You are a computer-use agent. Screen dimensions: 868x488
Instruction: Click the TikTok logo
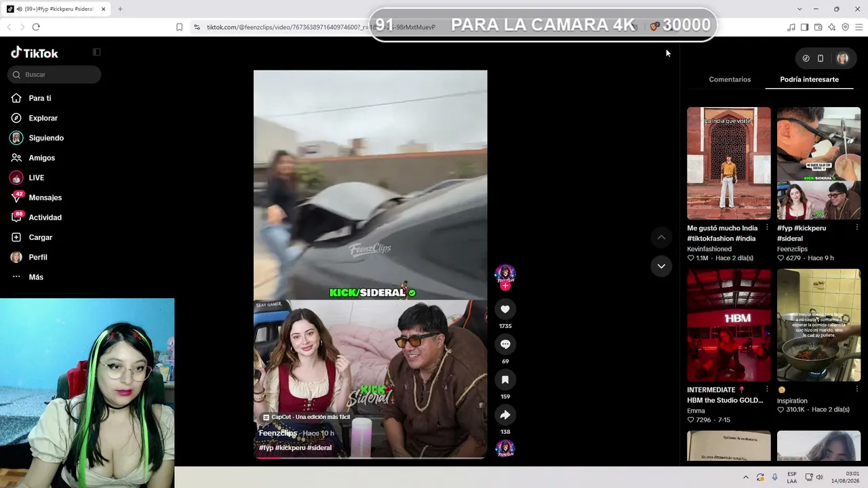click(x=35, y=53)
